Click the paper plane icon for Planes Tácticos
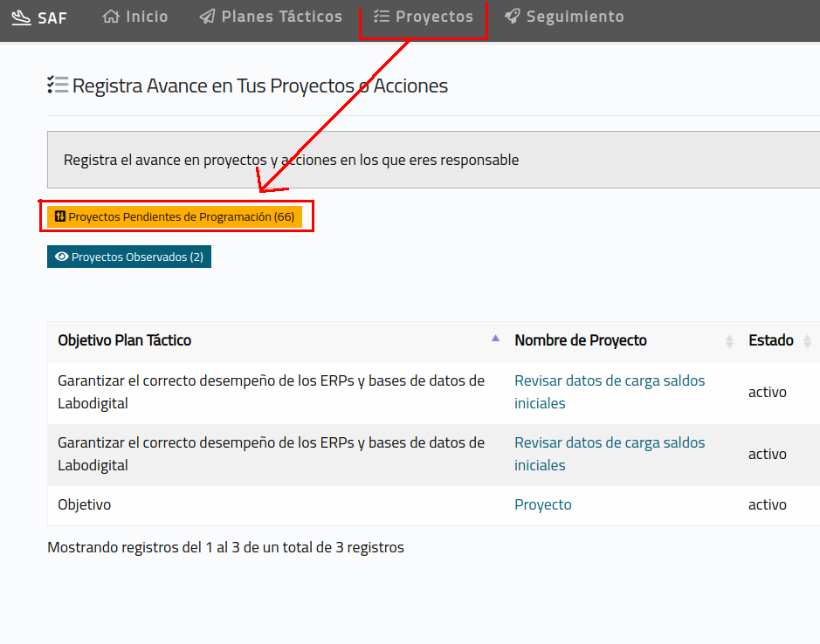 point(207,17)
